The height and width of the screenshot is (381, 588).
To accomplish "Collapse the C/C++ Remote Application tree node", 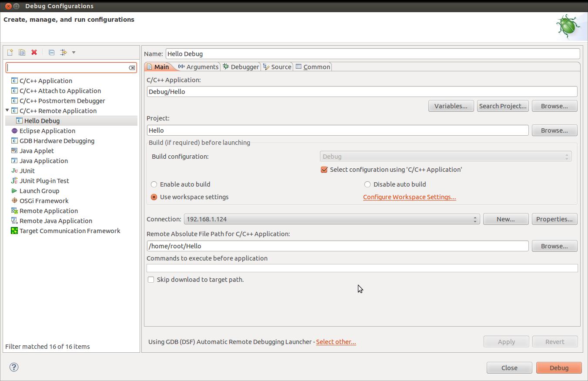I will pyautogui.click(x=7, y=110).
